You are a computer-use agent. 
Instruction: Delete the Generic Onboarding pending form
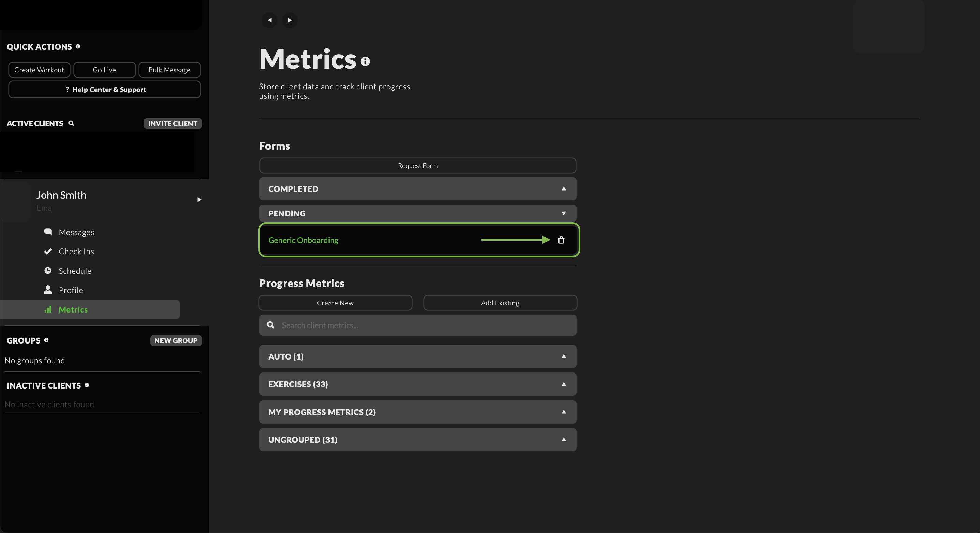point(561,240)
